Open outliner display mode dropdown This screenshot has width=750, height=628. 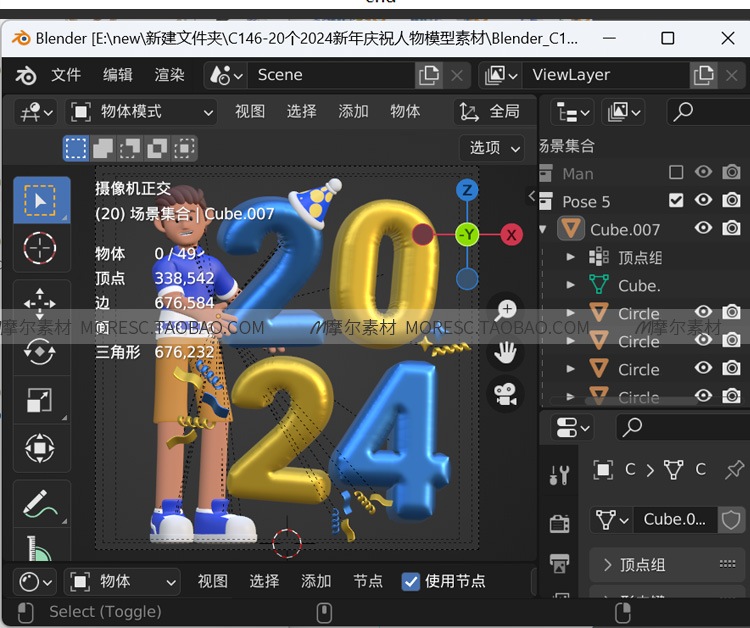point(573,112)
